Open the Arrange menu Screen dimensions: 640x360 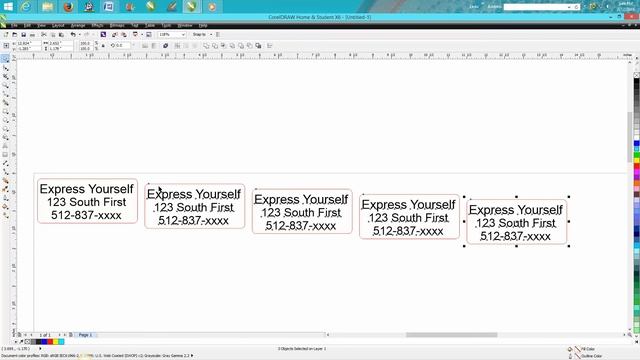pos(78,25)
